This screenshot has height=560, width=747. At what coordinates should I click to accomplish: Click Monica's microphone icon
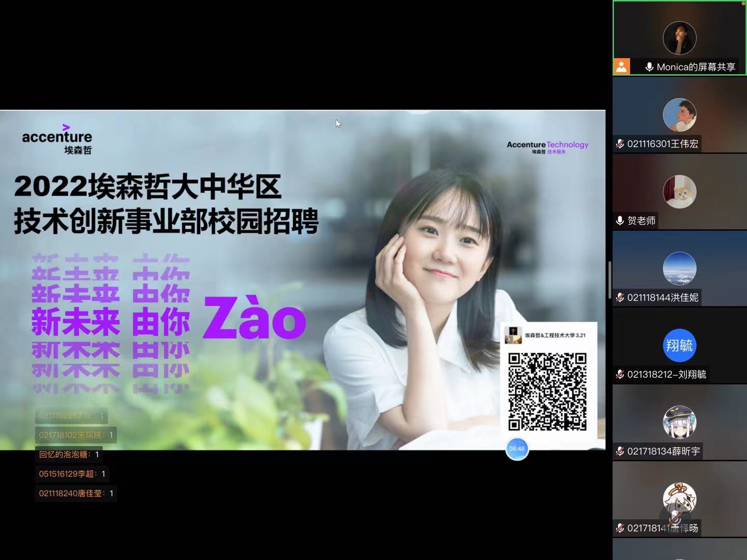coord(649,67)
